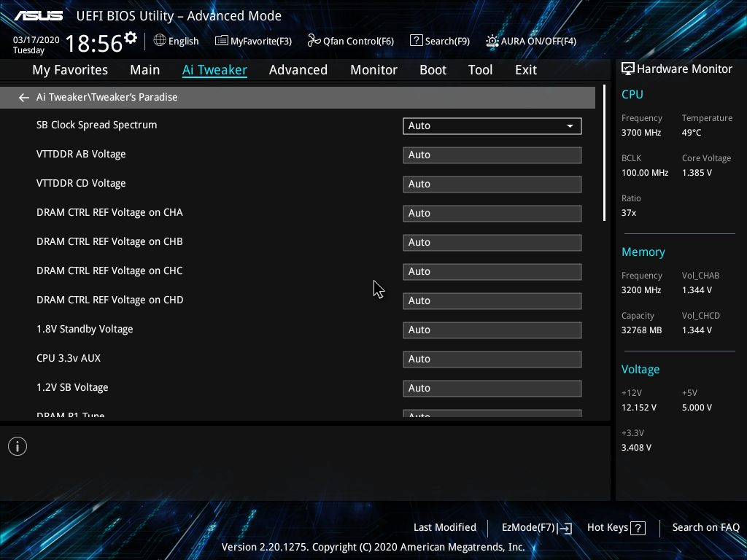This screenshot has width=747, height=560.
Task: Toggle AURA ON/OFF(F4)
Action: pos(531,41)
